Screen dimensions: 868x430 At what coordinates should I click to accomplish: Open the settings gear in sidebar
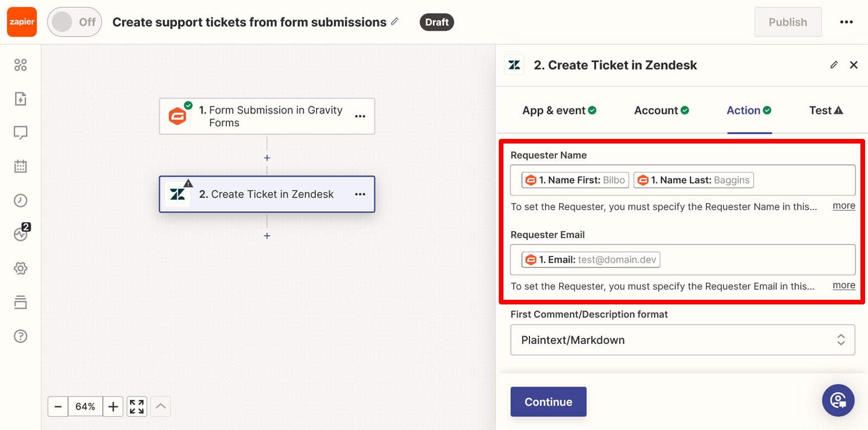coord(20,269)
